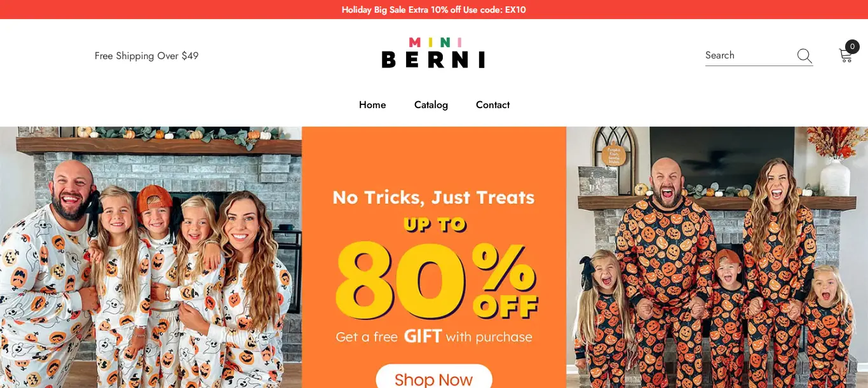Click the Get a free GIFT text
This screenshot has width=868, height=388.
click(434, 336)
